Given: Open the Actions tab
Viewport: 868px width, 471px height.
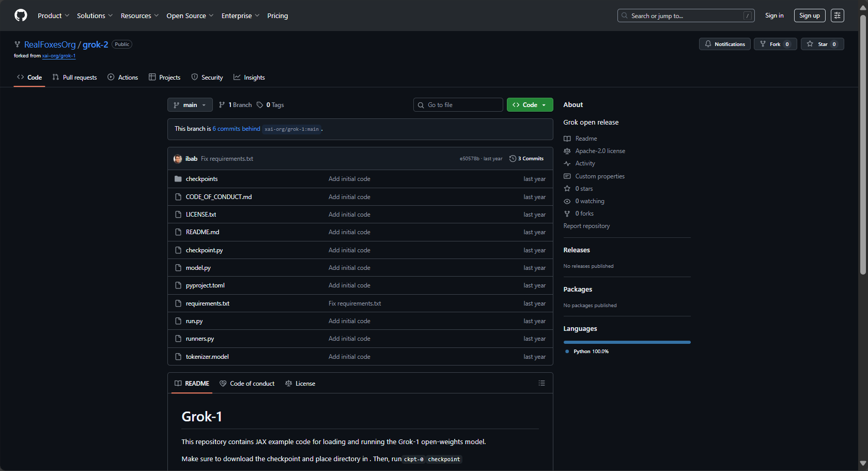Looking at the screenshot, I should point(122,78).
